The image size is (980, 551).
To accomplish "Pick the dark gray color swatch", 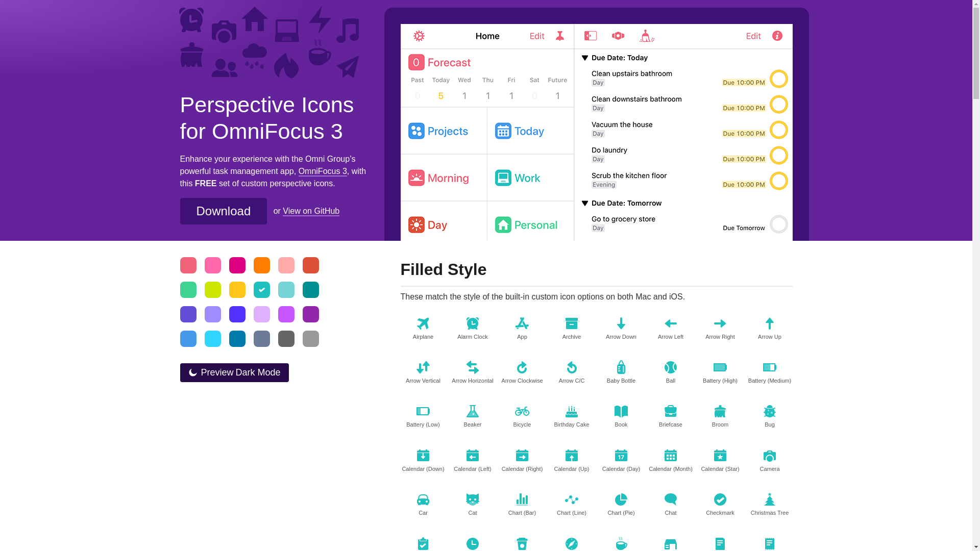I will 286,339.
